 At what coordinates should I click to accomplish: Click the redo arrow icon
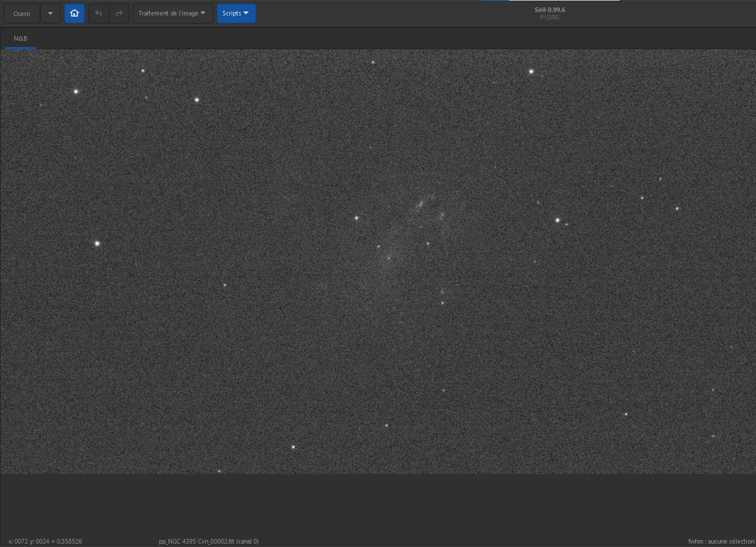tap(119, 13)
